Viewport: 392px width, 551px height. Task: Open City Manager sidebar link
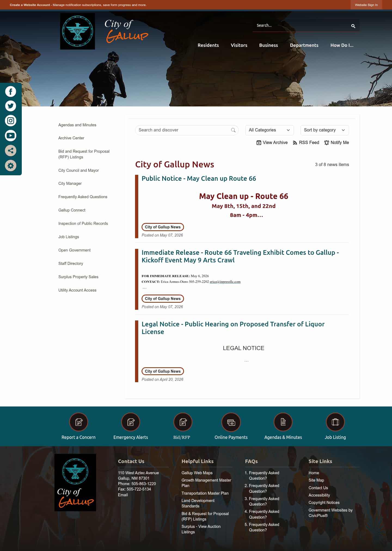tap(70, 183)
